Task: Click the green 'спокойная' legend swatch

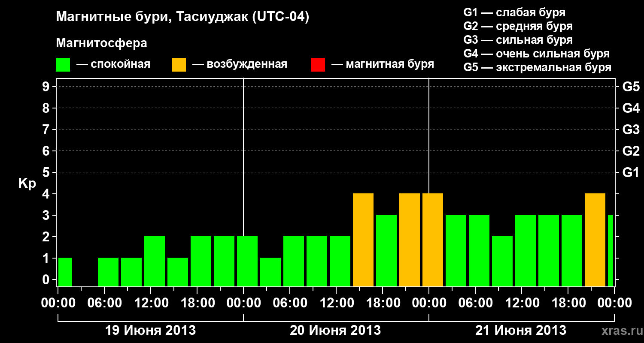Action: click(x=63, y=65)
